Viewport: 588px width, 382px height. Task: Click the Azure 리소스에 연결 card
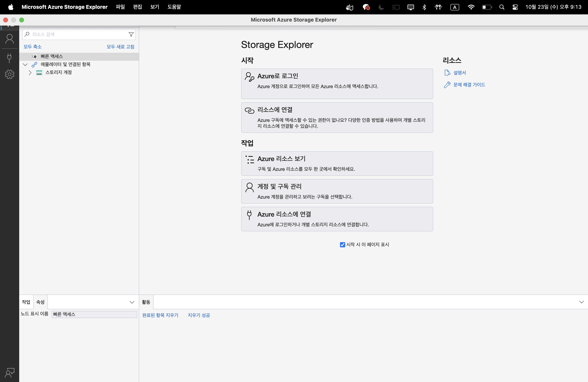point(337,219)
